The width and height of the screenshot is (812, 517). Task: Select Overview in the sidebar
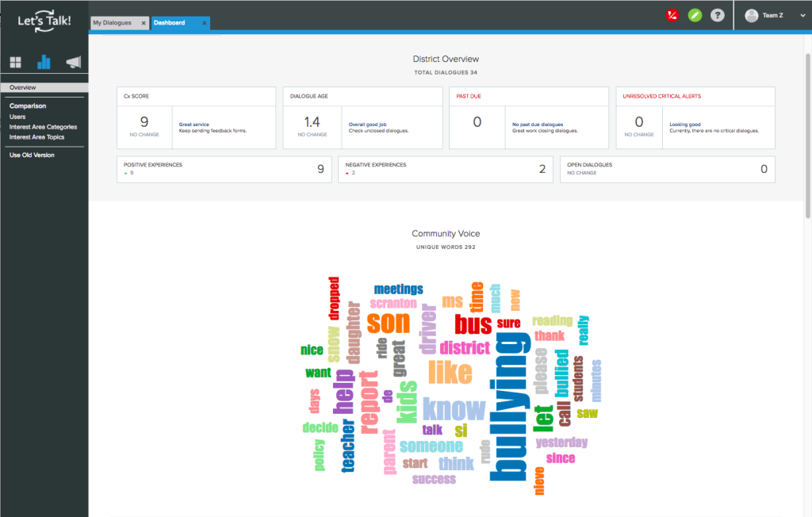[23, 87]
